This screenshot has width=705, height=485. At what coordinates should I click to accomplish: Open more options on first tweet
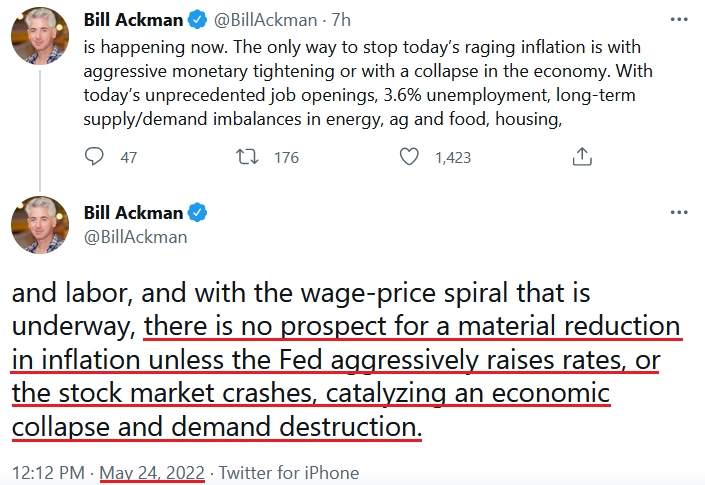pyautogui.click(x=679, y=19)
